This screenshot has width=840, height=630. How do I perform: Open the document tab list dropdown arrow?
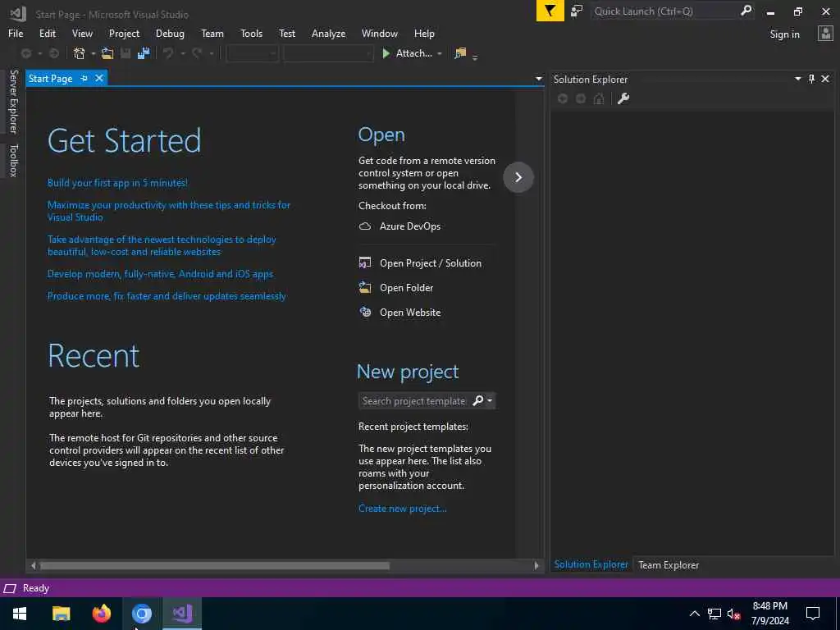pyautogui.click(x=538, y=79)
